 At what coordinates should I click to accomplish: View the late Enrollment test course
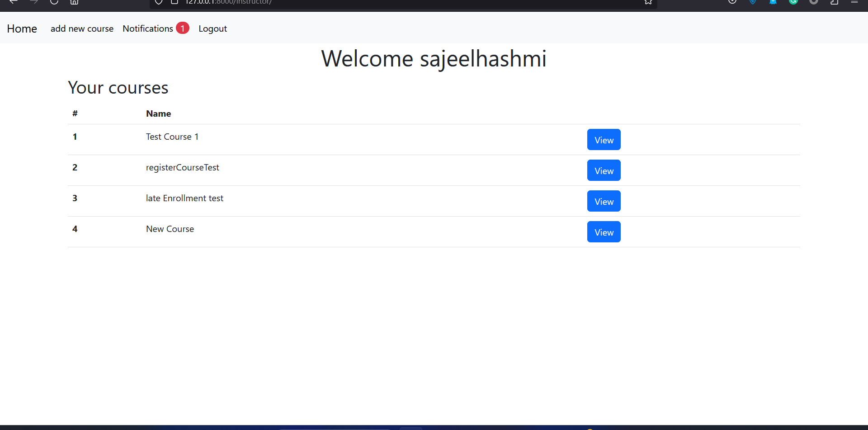[604, 201]
